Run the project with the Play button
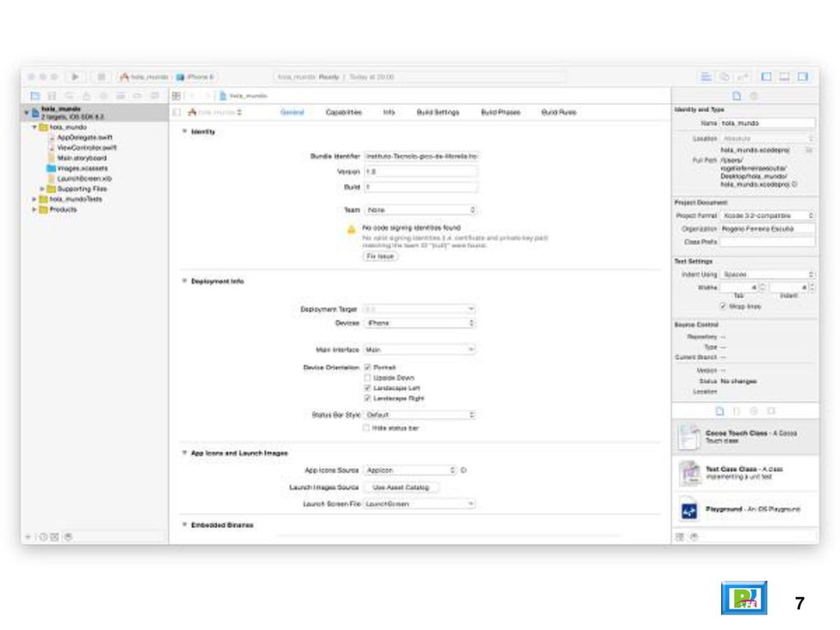 pyautogui.click(x=75, y=76)
